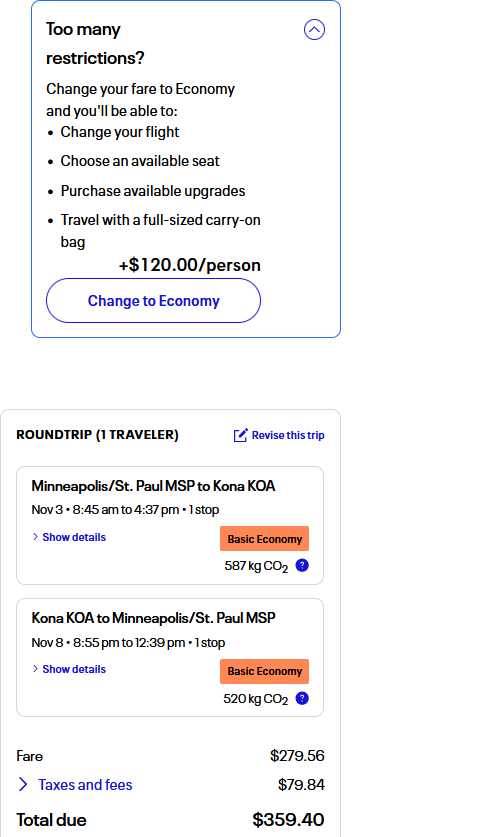Screen dimensions: 500x837
Task: Click the 520 kg CO2 emissions label
Action: (256, 699)
